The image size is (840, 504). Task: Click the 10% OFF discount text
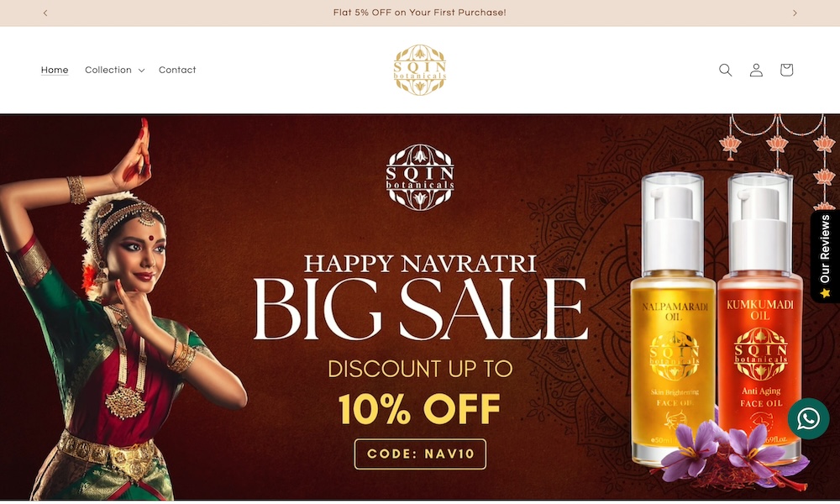(420, 409)
